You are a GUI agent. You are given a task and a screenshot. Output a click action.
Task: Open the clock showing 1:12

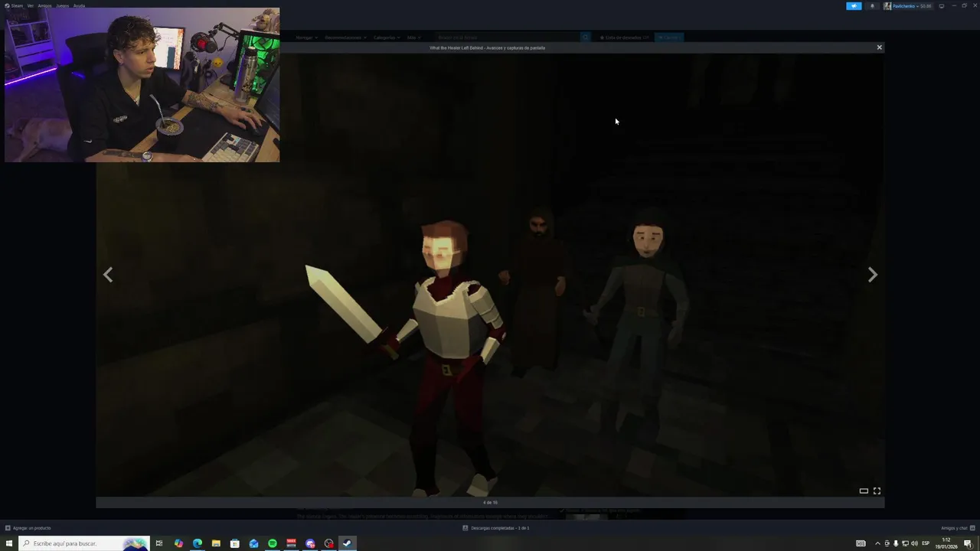946,543
